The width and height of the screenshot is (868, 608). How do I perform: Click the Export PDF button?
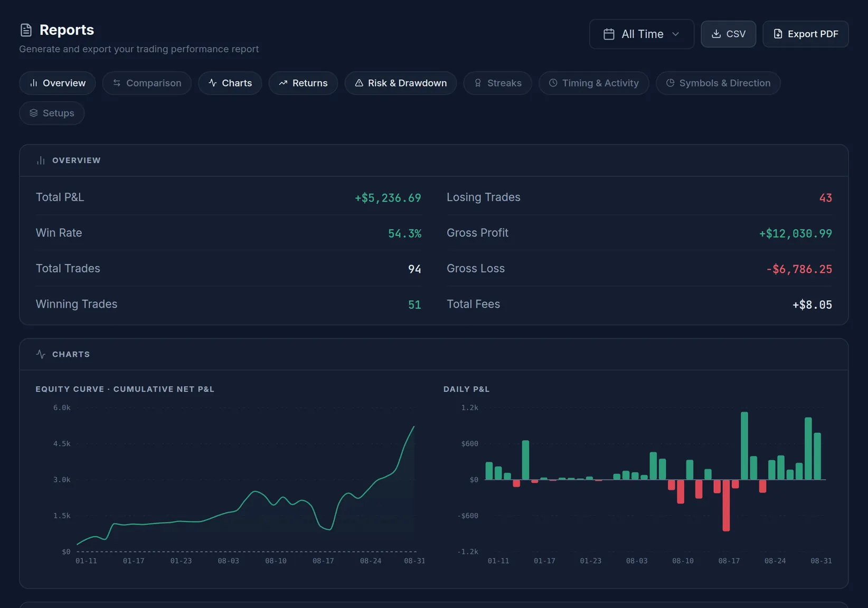[x=805, y=34]
